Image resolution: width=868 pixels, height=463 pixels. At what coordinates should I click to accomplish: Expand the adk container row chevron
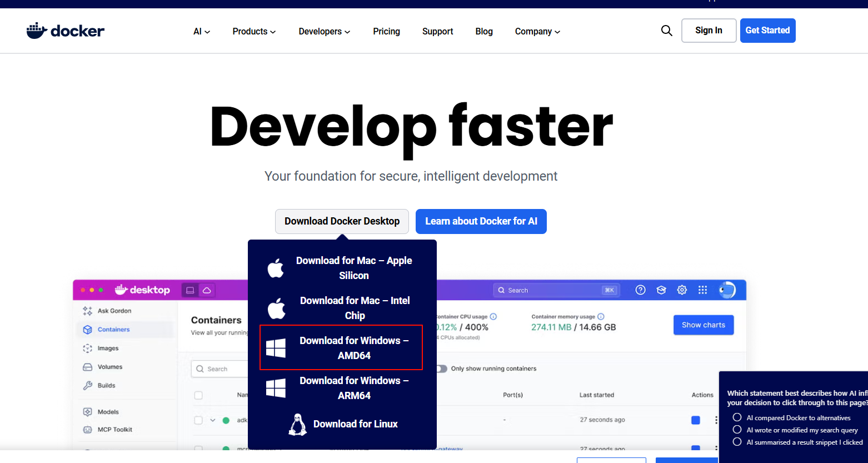pos(212,420)
